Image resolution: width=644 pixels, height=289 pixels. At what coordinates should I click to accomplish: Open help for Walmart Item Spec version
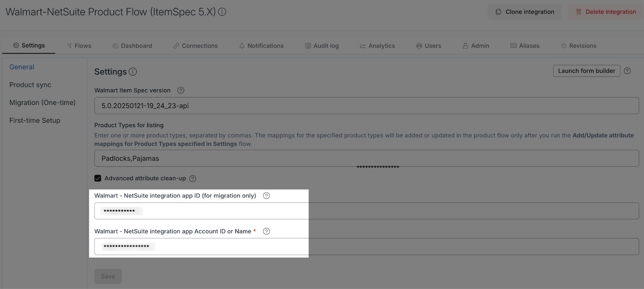click(x=181, y=90)
